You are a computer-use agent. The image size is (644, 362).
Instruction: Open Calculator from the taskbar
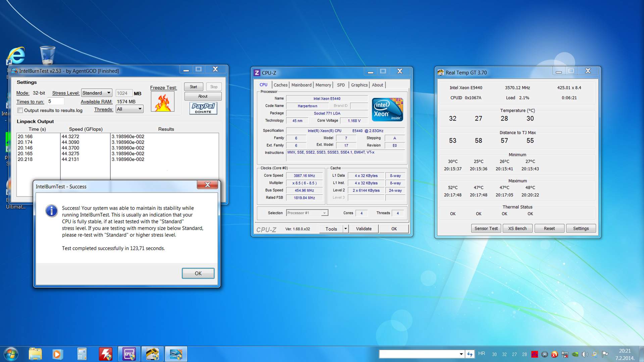(82, 354)
